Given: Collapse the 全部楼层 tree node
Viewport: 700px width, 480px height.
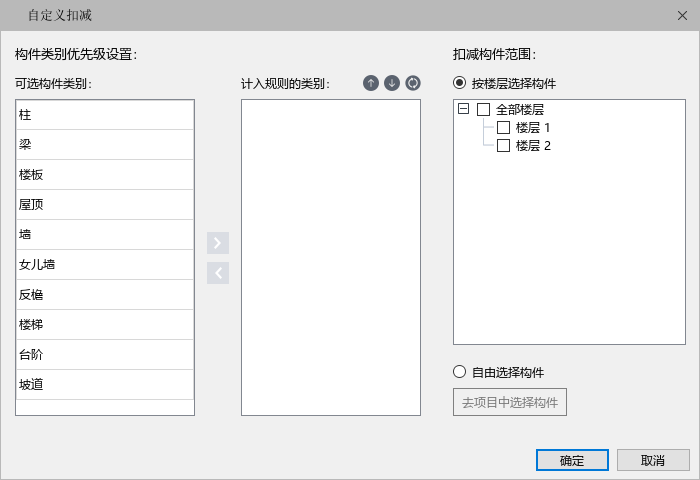Looking at the screenshot, I should coord(463,109).
